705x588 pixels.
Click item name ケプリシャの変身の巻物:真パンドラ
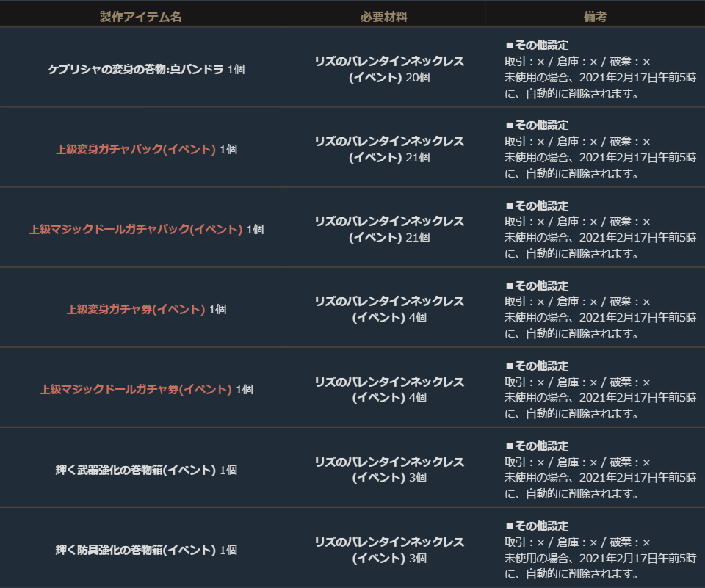136,69
